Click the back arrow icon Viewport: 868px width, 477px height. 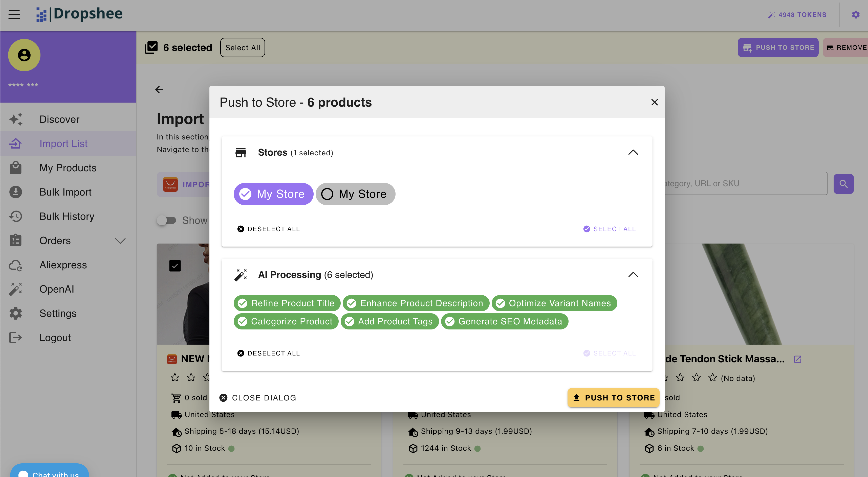point(159,89)
